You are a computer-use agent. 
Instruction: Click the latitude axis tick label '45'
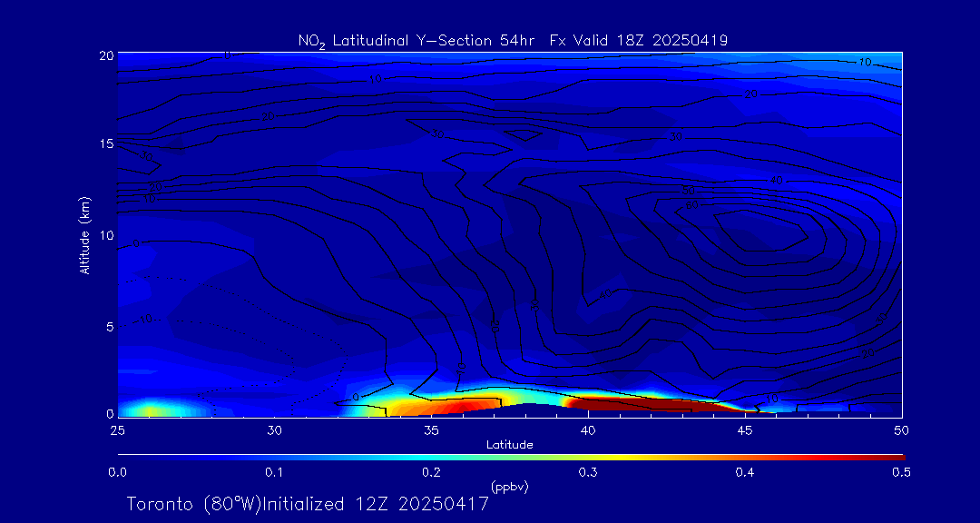coord(744,430)
